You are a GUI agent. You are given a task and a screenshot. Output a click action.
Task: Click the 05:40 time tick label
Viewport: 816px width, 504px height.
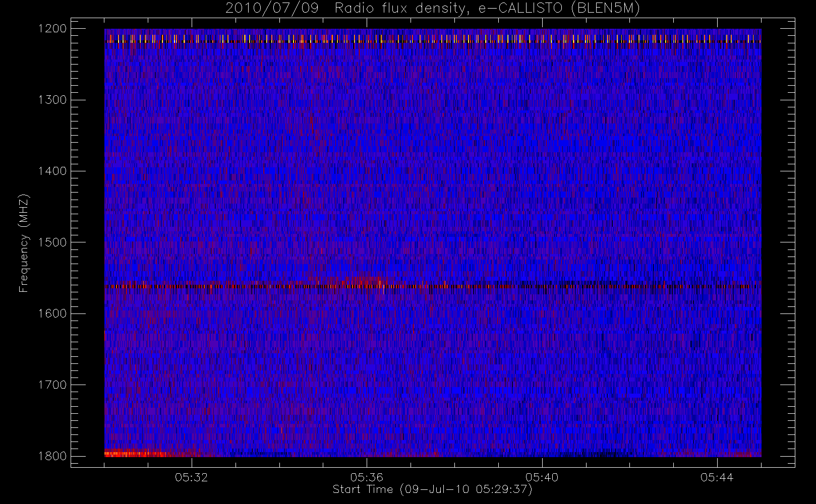pos(542,477)
